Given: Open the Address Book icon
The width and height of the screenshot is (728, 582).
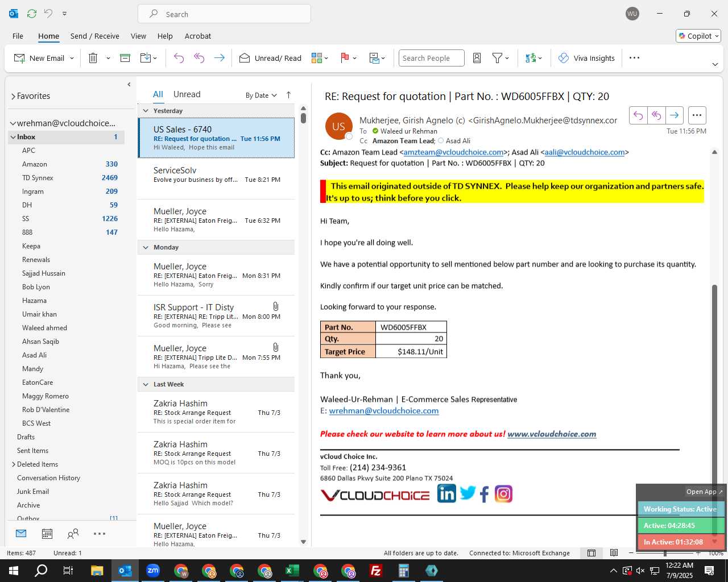Looking at the screenshot, I should tap(477, 58).
